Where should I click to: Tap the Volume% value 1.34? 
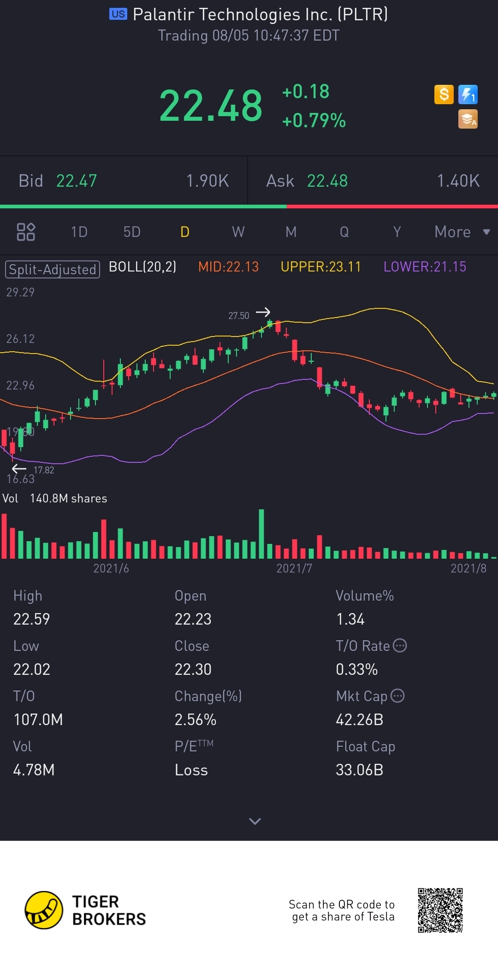pyautogui.click(x=350, y=619)
